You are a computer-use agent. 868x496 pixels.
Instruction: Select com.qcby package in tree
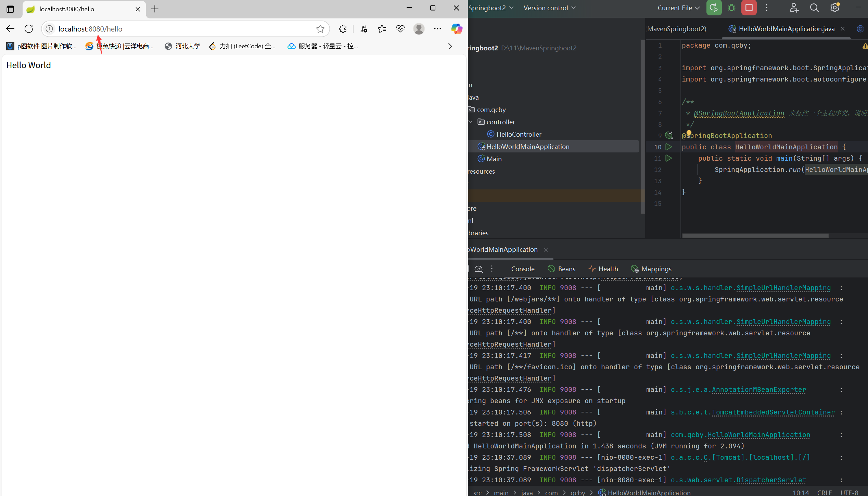[491, 110]
